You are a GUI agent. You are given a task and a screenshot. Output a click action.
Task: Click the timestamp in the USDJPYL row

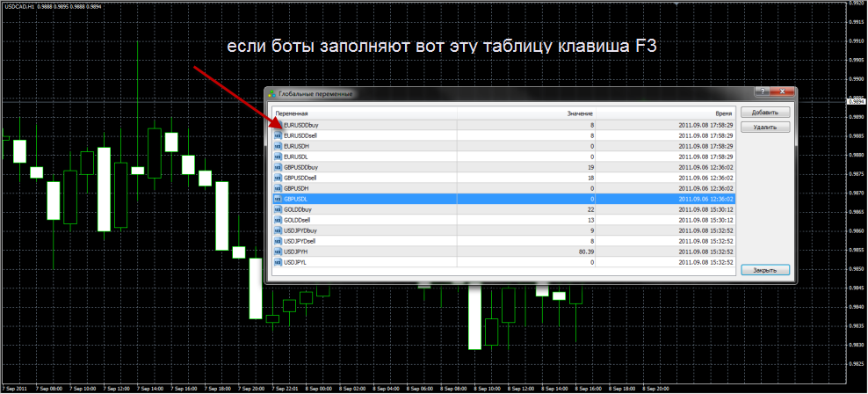pyautogui.click(x=705, y=262)
